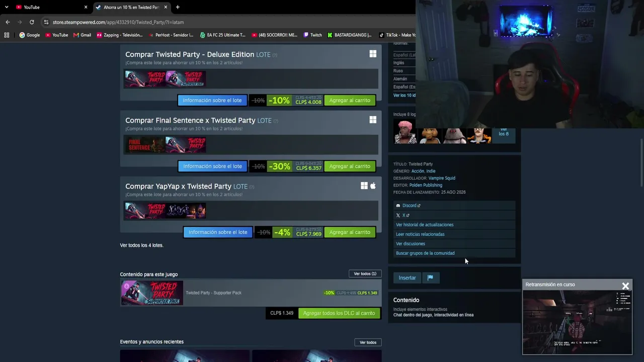Close the Steam Twisted Party tab
The width and height of the screenshot is (644, 362).
[166, 7]
